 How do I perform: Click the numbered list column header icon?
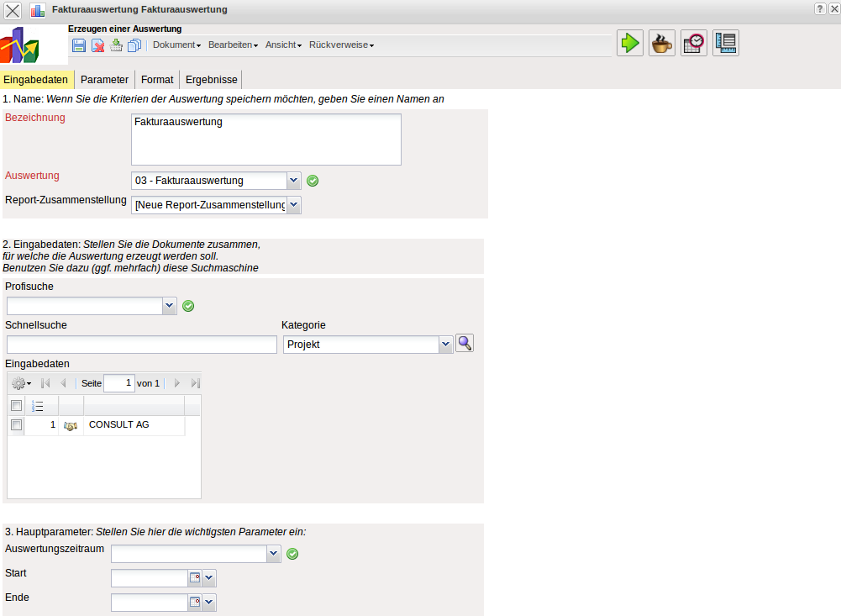coord(37,406)
